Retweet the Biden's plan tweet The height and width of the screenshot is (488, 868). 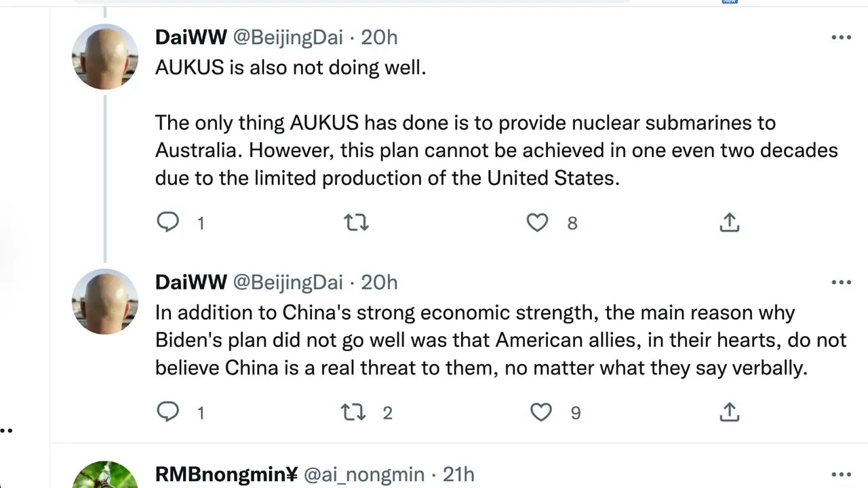(353, 412)
